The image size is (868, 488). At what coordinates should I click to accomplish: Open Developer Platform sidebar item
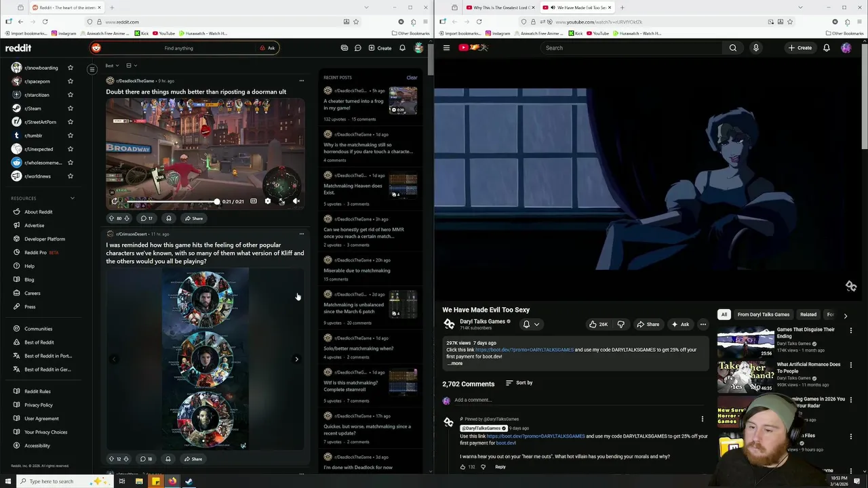click(x=45, y=239)
